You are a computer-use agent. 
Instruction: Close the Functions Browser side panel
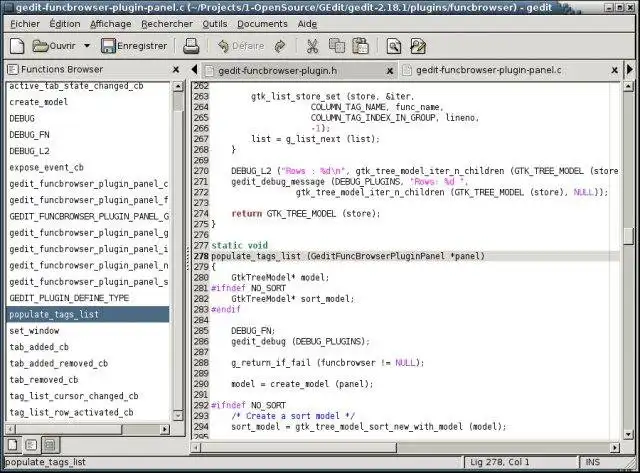coord(176,70)
